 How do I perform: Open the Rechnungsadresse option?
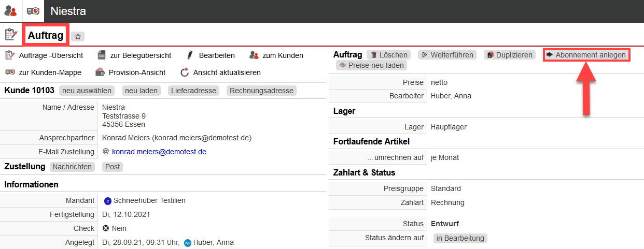tap(261, 91)
